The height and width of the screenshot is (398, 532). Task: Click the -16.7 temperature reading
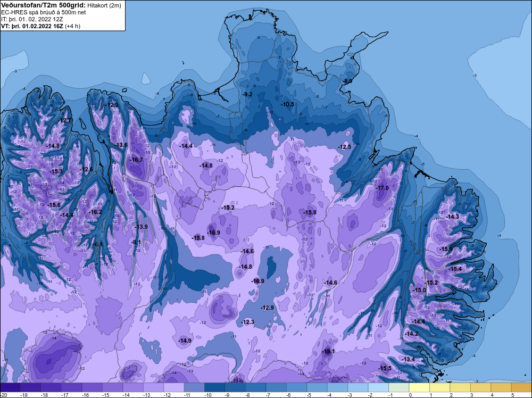pyautogui.click(x=136, y=160)
